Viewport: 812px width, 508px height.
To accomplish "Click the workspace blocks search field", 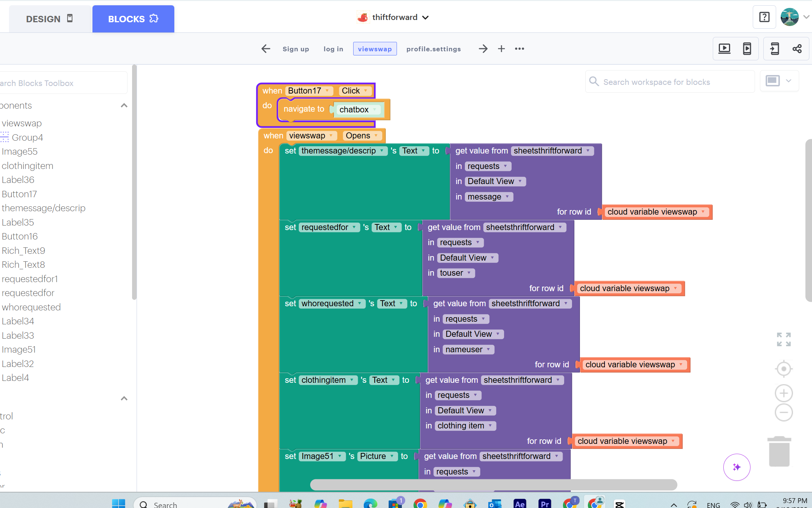I will coord(670,82).
